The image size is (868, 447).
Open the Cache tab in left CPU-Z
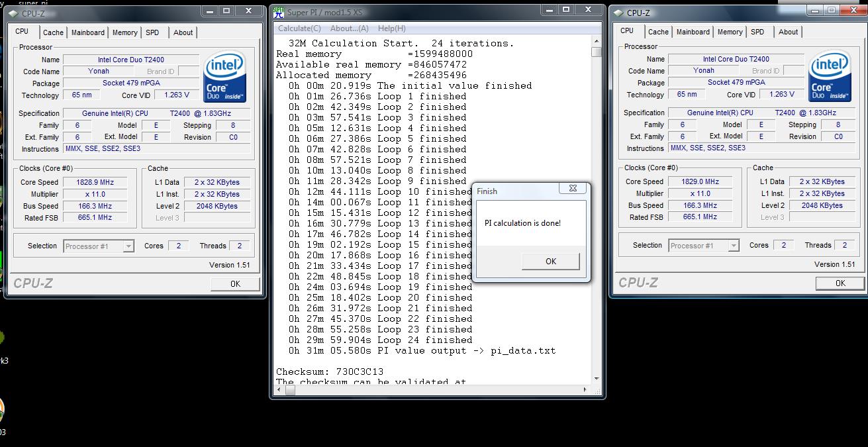[53, 32]
